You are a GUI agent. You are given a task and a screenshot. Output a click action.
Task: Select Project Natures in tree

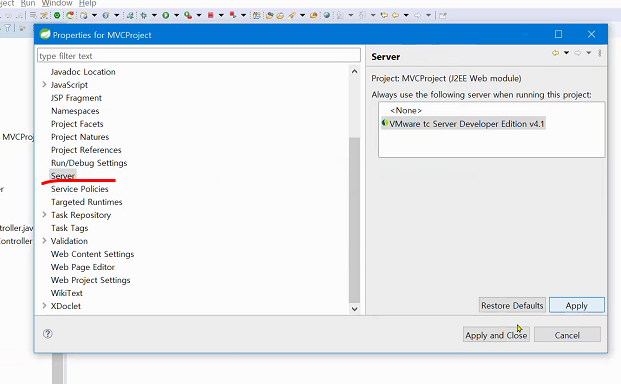80,137
